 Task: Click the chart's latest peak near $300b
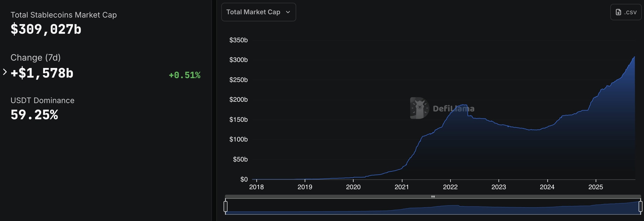tap(634, 57)
